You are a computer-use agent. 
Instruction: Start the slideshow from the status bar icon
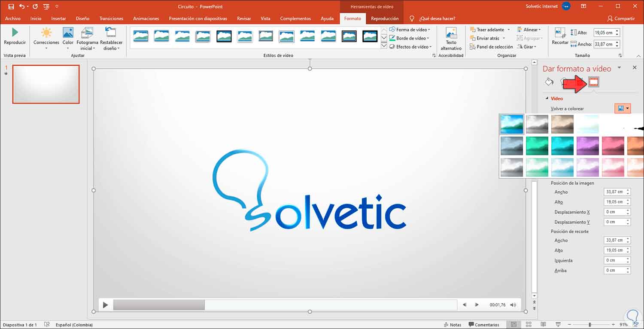tap(558, 325)
